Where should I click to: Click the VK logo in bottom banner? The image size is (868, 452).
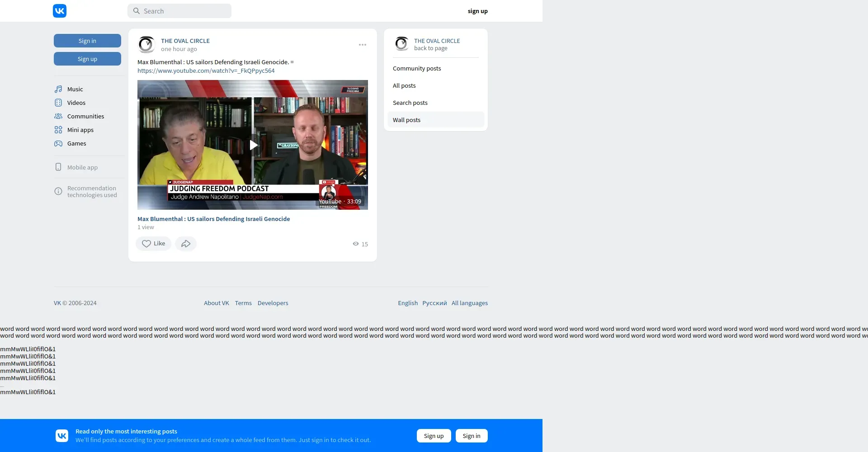coord(62,436)
